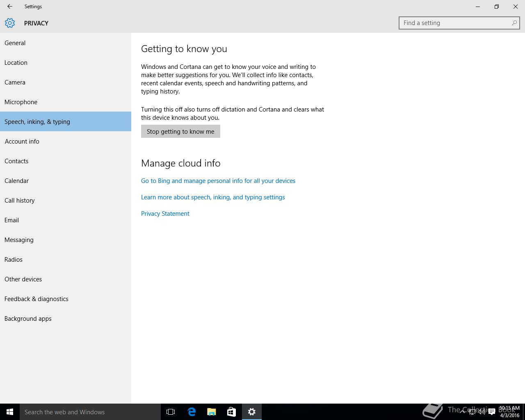Open Learn more about speech, inking, typing settings

coord(213,197)
